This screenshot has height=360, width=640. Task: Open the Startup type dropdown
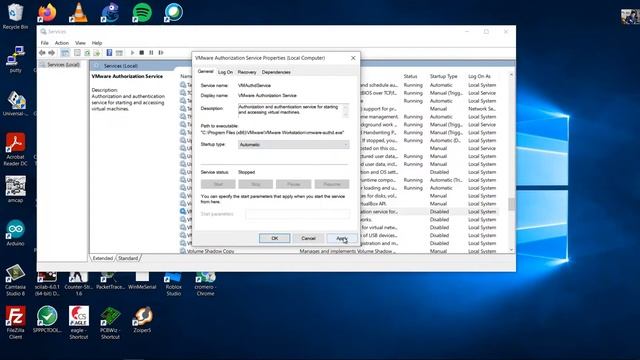tap(293, 144)
